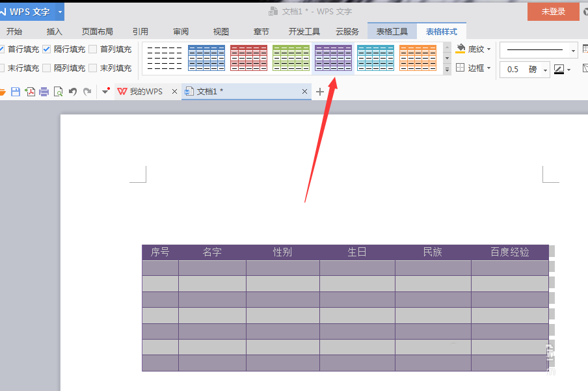Screen dimensions: 588x391
Task: Open the line style dropdown
Action: (538, 49)
